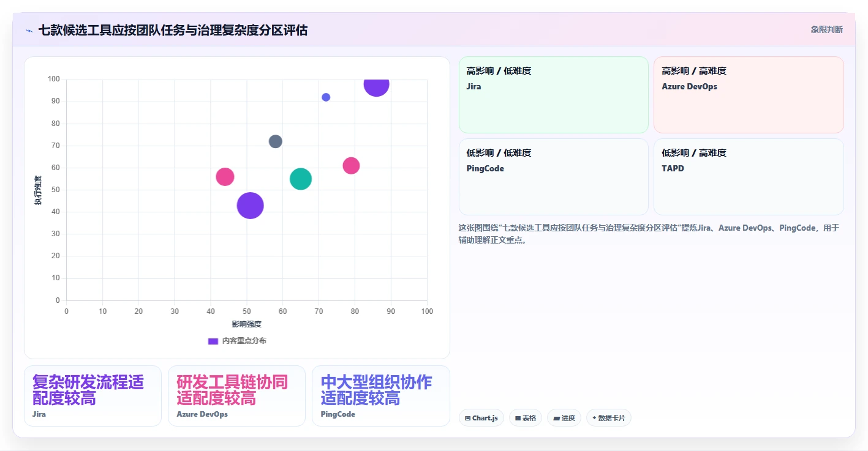Click the 执行难度 y-axis label
This screenshot has width=868, height=451.
(38, 190)
